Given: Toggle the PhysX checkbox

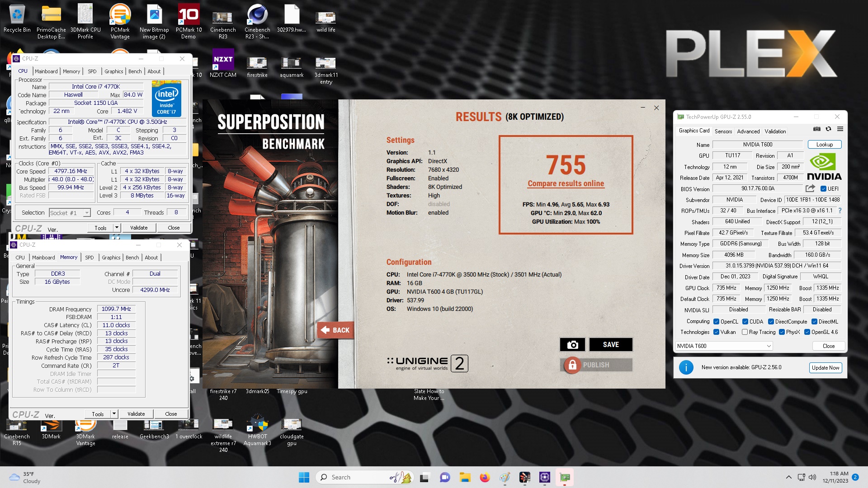Looking at the screenshot, I should (782, 332).
